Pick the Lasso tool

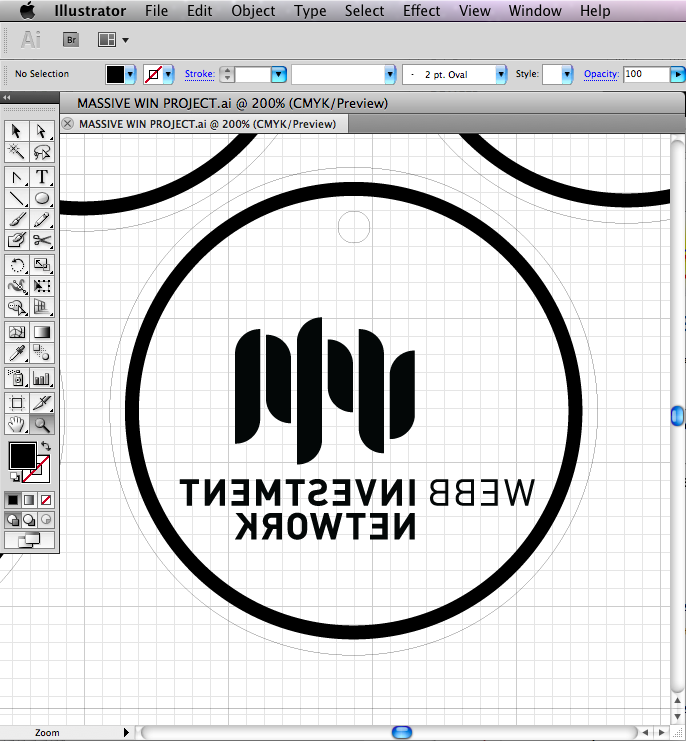[x=42, y=152]
